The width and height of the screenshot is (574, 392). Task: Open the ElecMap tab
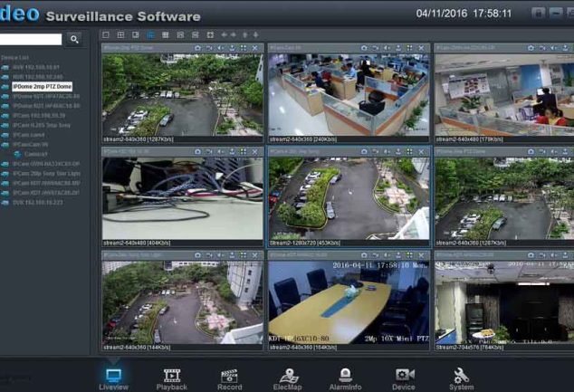287,379
